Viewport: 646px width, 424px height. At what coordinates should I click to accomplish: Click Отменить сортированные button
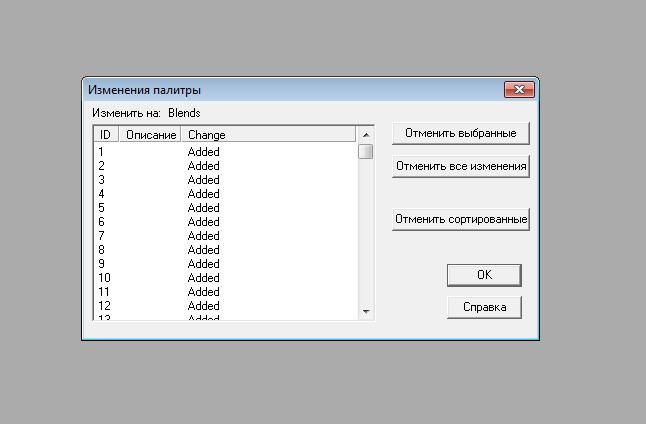click(460, 219)
